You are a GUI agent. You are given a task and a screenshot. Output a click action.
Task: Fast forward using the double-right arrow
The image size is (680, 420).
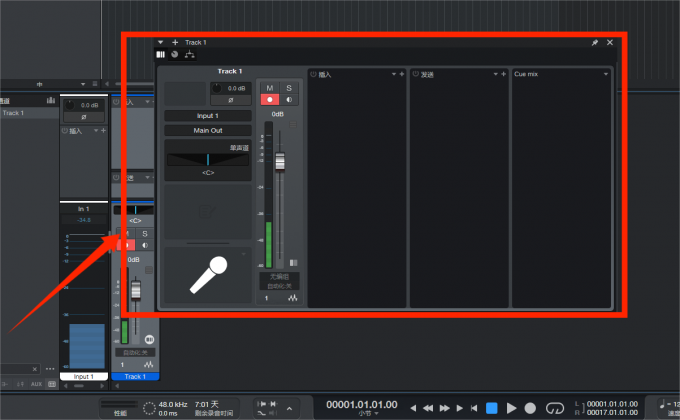coord(445,408)
